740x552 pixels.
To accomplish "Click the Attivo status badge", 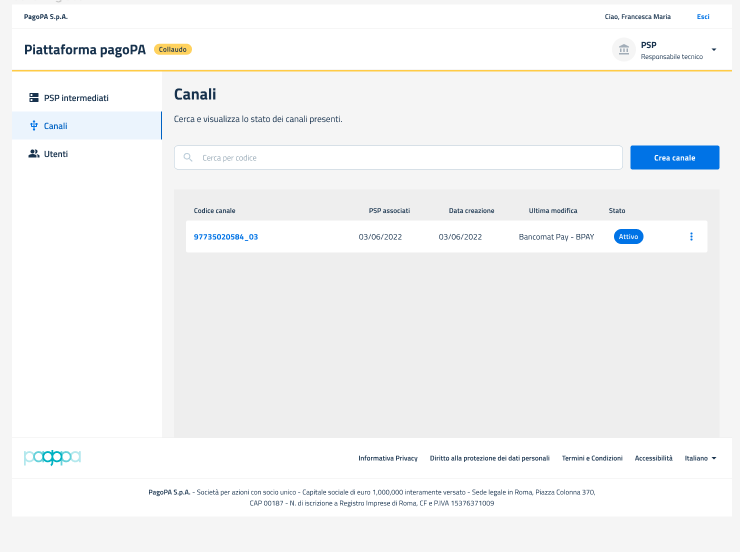I will [x=628, y=237].
